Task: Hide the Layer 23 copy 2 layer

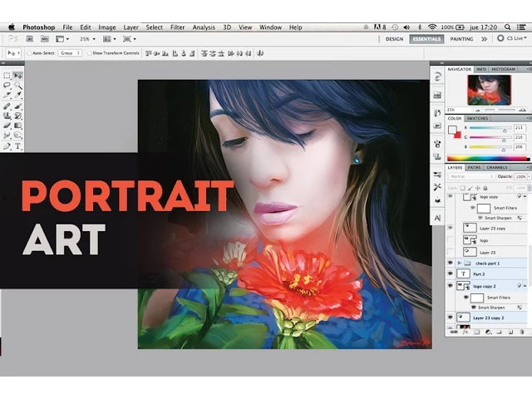Action: click(x=451, y=318)
